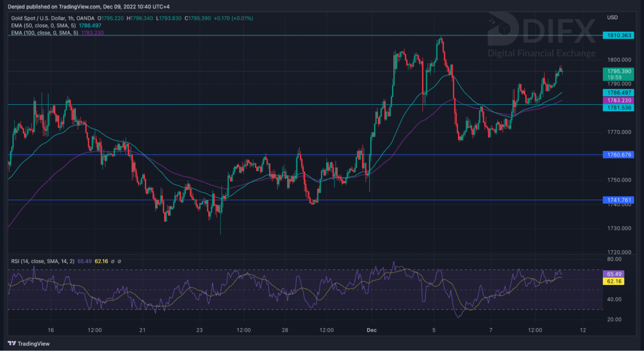Click the 1760.676 horizontal line label
The image size is (644, 351).
(x=619, y=155)
